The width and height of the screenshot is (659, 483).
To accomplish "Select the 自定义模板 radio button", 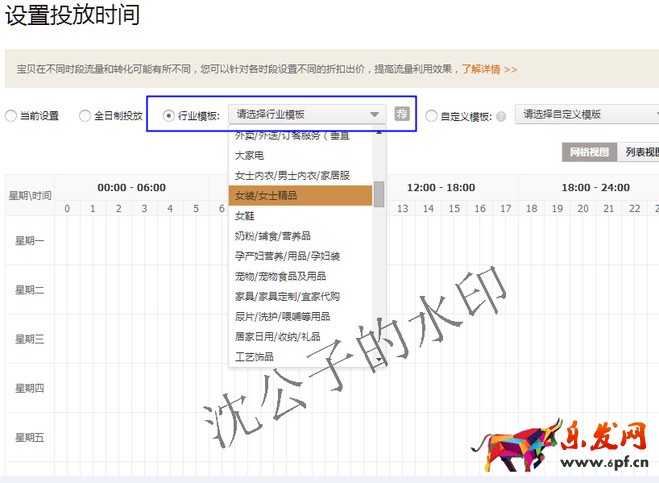I will pyautogui.click(x=432, y=116).
